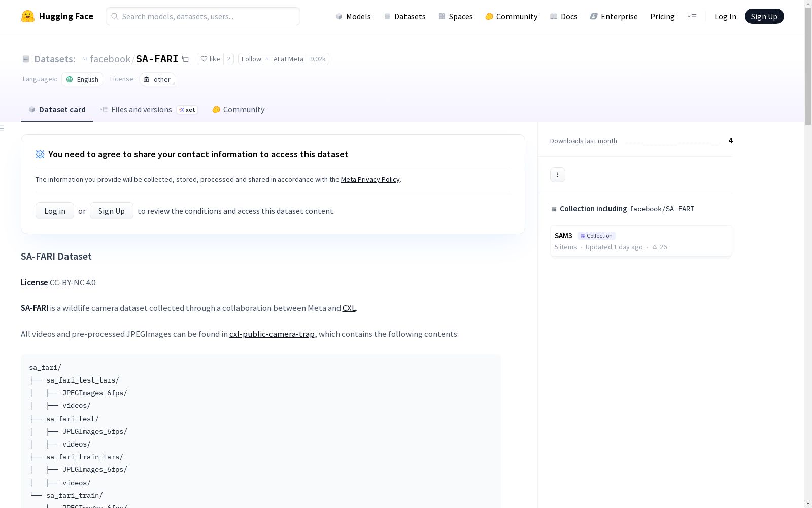Click Sign Up in the access notice
812x508 pixels.
click(112, 211)
